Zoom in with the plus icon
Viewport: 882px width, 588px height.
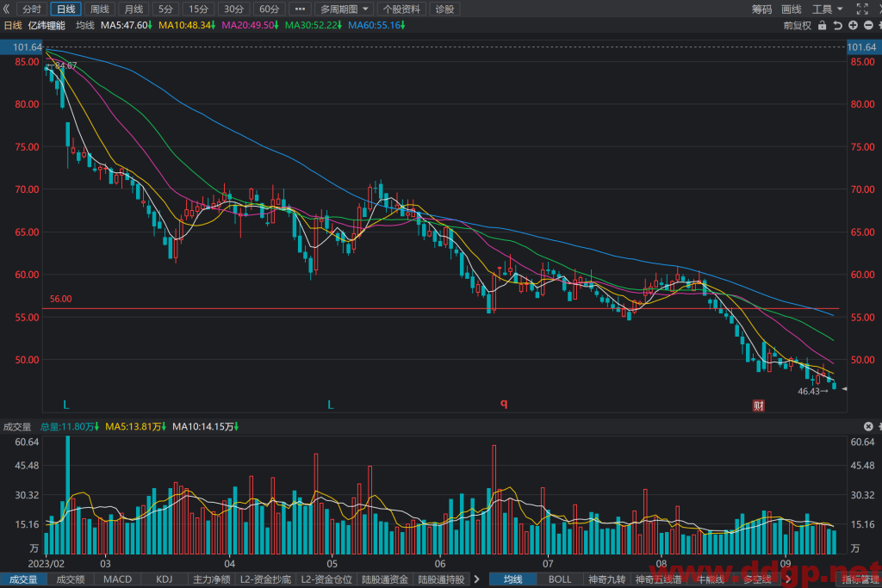[853, 25]
